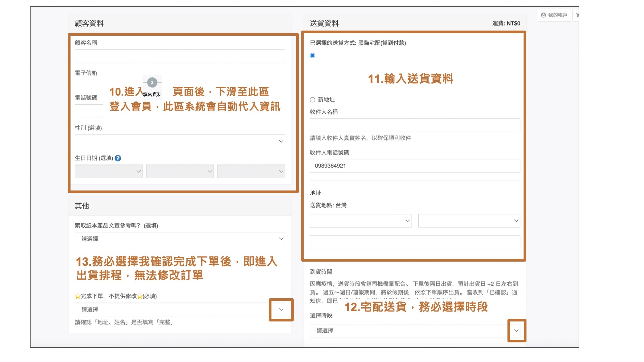
Task: Choose the 新地址 radio option
Action: (x=312, y=100)
